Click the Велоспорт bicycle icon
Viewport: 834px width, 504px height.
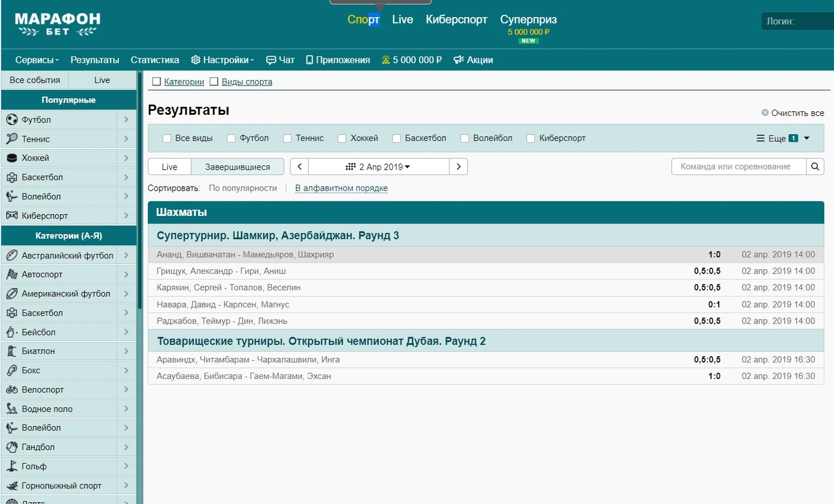(x=11, y=390)
